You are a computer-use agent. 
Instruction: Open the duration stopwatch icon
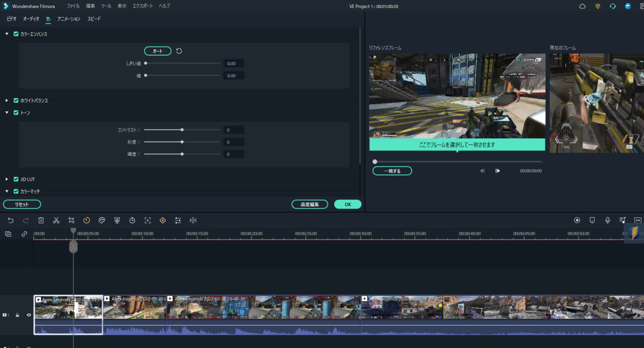click(x=132, y=221)
